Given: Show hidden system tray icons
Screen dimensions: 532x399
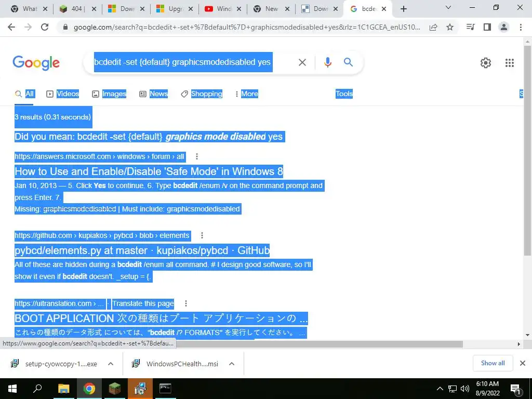Looking at the screenshot, I should click(x=440, y=389).
